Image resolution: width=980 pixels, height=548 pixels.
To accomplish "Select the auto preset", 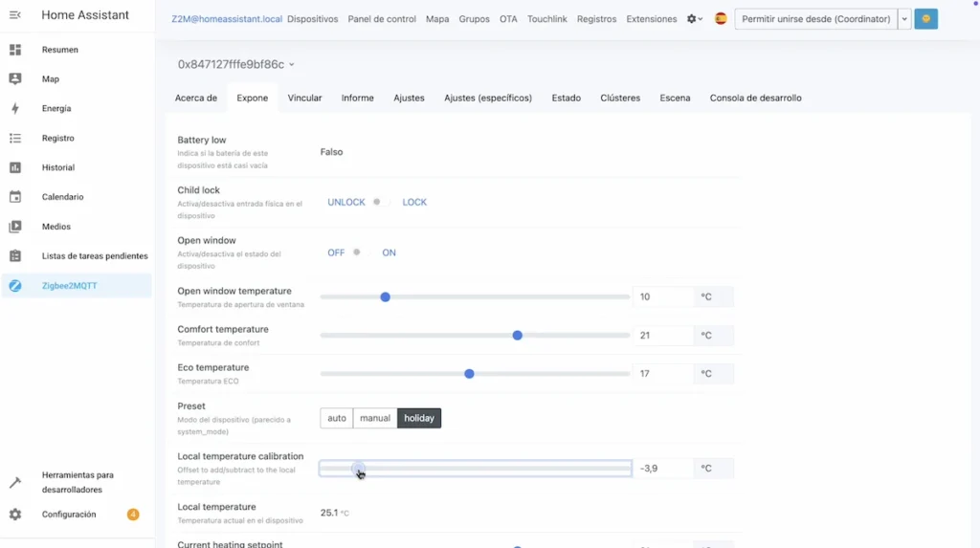I will [336, 418].
